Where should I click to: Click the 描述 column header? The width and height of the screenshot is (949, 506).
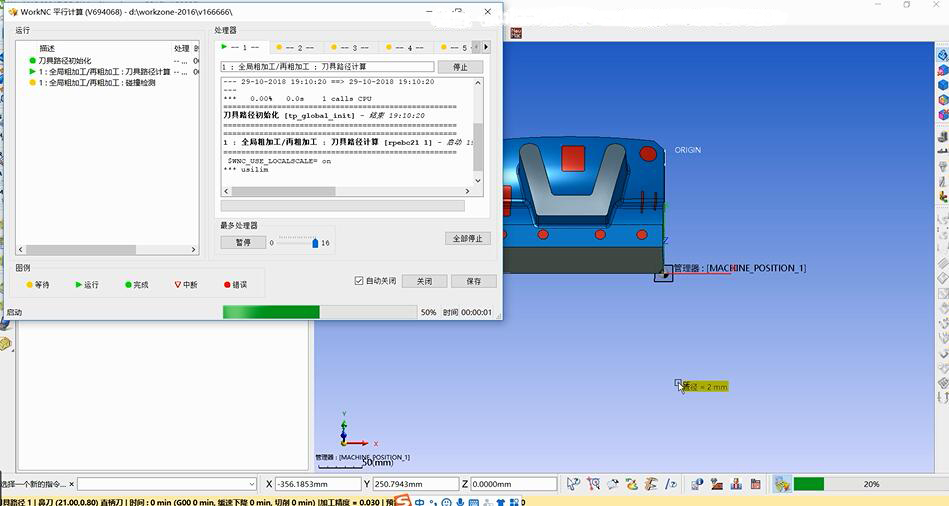coord(47,48)
